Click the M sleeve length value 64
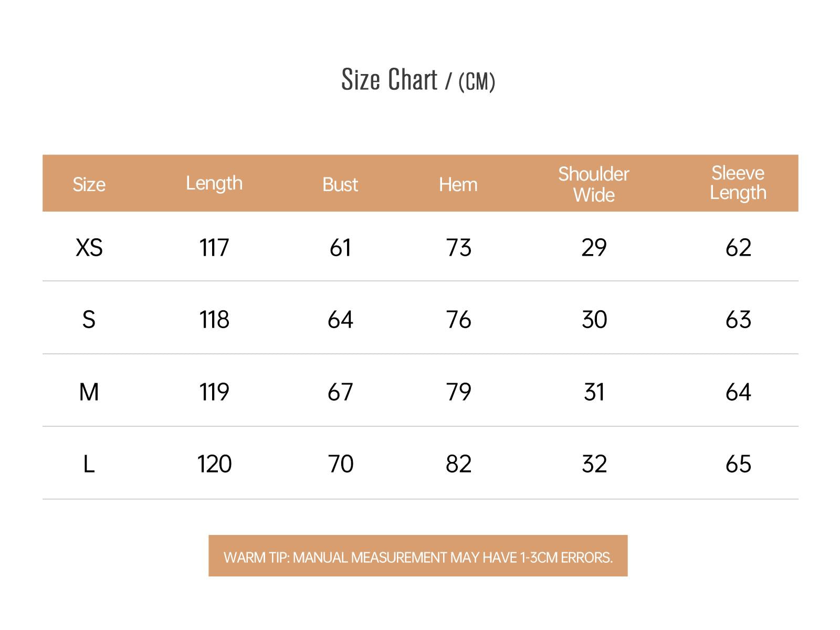The height and width of the screenshot is (630, 840). 738,392
